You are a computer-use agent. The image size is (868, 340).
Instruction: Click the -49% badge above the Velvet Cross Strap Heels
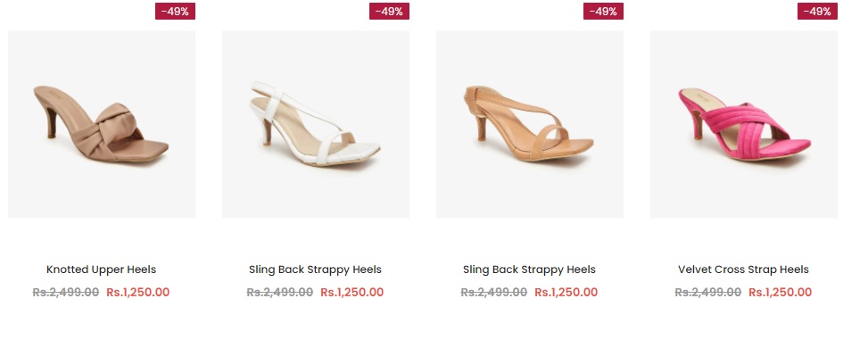(818, 11)
